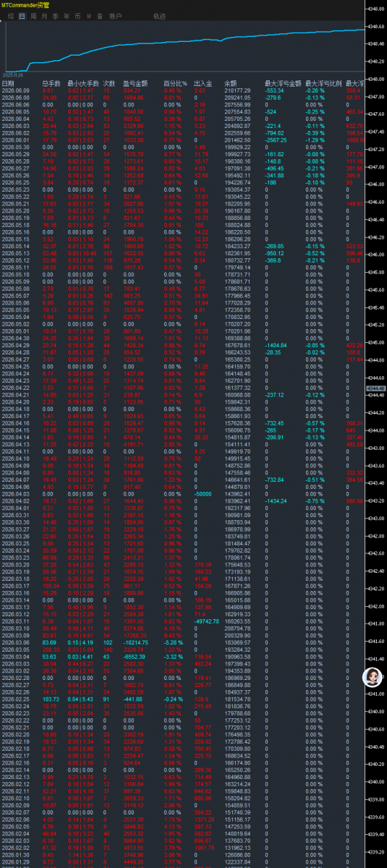Image resolution: width=387 pixels, height=868 pixels.
Task: Click the 总手数 column header
Action: pos(51,84)
